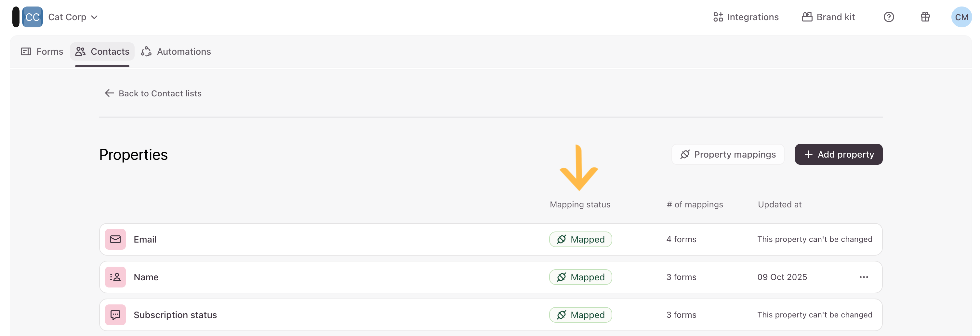Click the Mapped badge for Name

pyautogui.click(x=580, y=277)
